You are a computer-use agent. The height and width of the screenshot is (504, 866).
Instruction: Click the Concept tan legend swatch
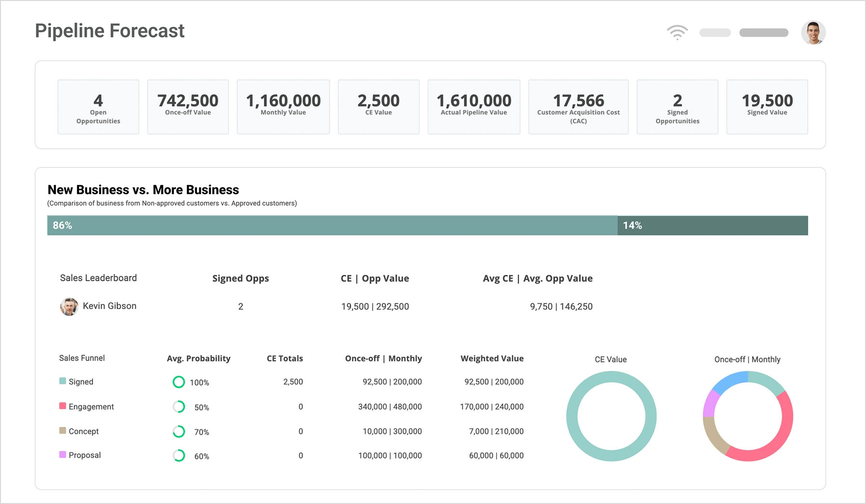pyautogui.click(x=63, y=430)
